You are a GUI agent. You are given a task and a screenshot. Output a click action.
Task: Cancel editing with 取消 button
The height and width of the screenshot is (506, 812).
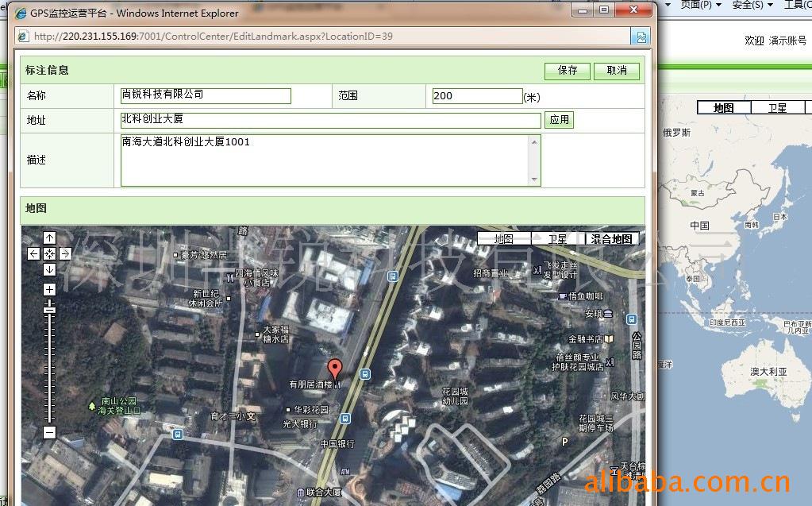click(x=616, y=71)
